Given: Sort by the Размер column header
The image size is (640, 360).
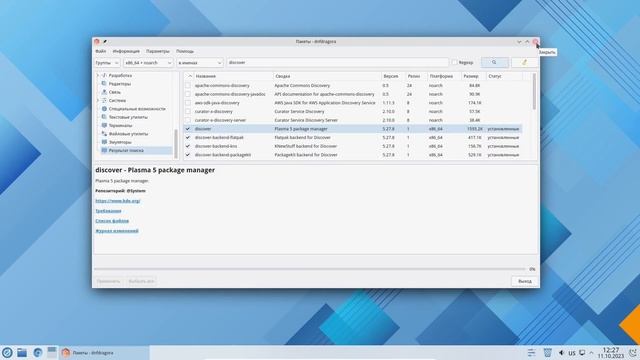Looking at the screenshot, I should (473, 76).
